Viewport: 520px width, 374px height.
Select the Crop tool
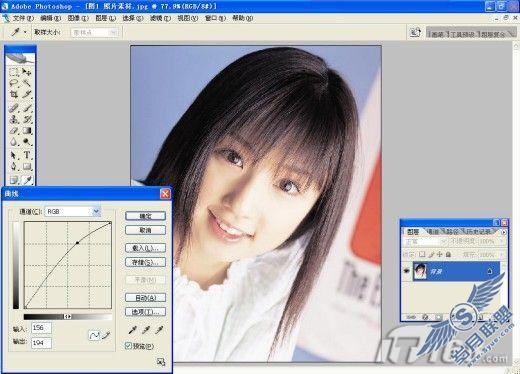point(14,94)
